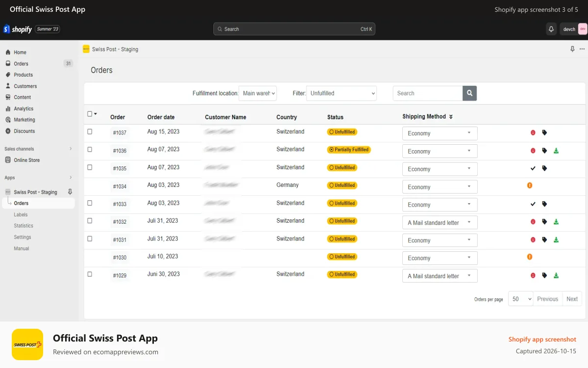Download the label for order #1032
The width and height of the screenshot is (588, 368).
click(556, 222)
